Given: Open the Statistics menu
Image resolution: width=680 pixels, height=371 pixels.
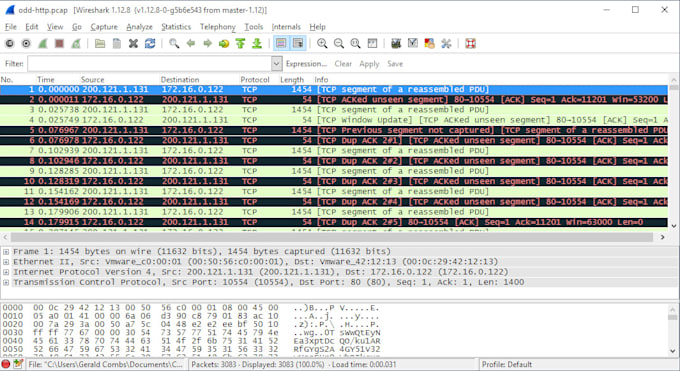Looking at the screenshot, I should (x=176, y=27).
